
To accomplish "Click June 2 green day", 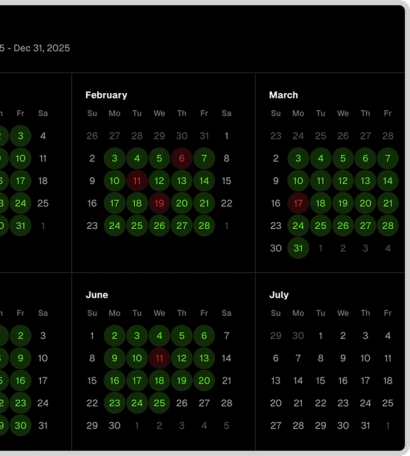I will click(x=115, y=336).
